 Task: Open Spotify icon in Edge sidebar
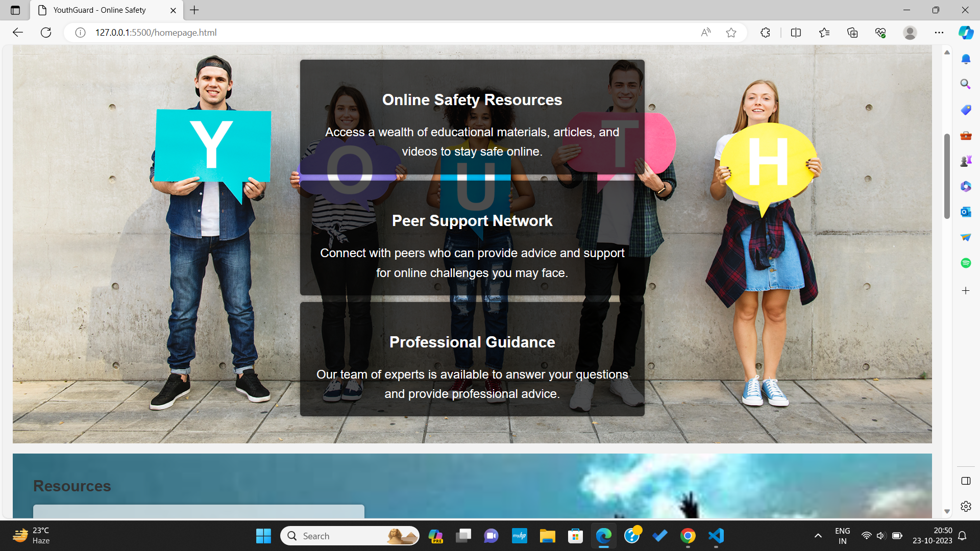click(x=965, y=263)
